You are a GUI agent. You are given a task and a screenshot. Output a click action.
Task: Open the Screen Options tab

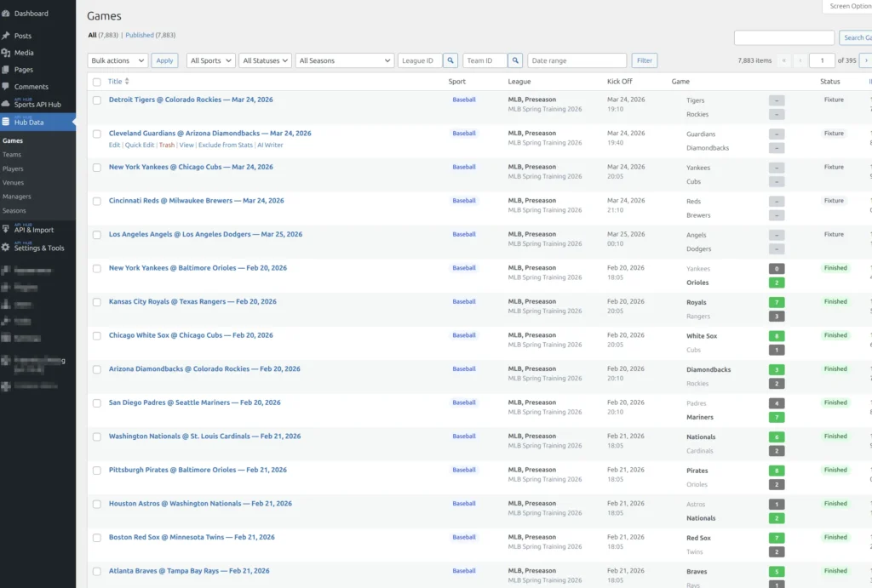[x=847, y=6]
